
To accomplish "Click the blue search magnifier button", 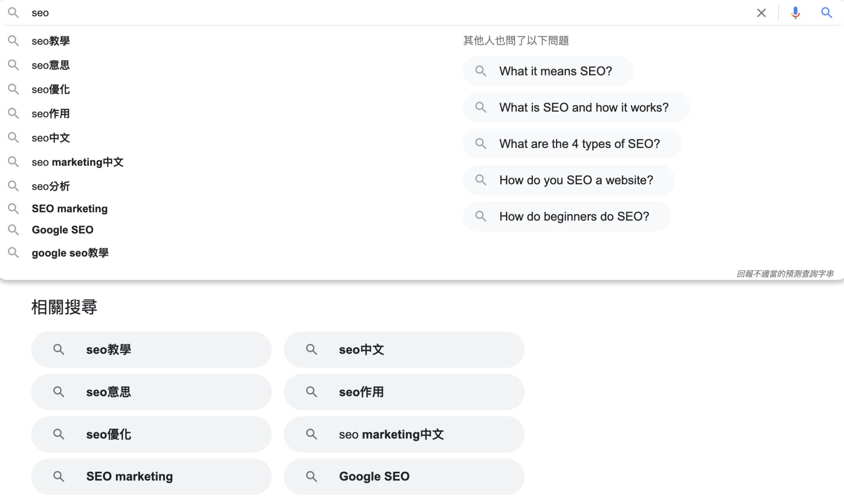I will (826, 13).
